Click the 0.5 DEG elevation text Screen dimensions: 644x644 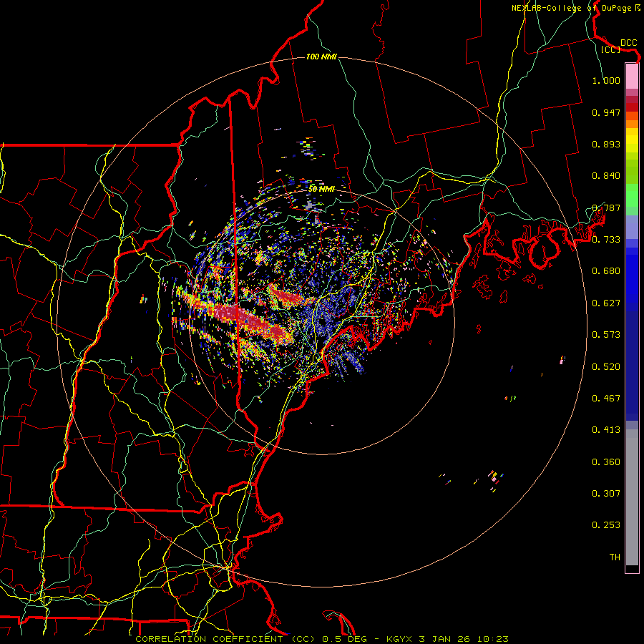(344, 639)
